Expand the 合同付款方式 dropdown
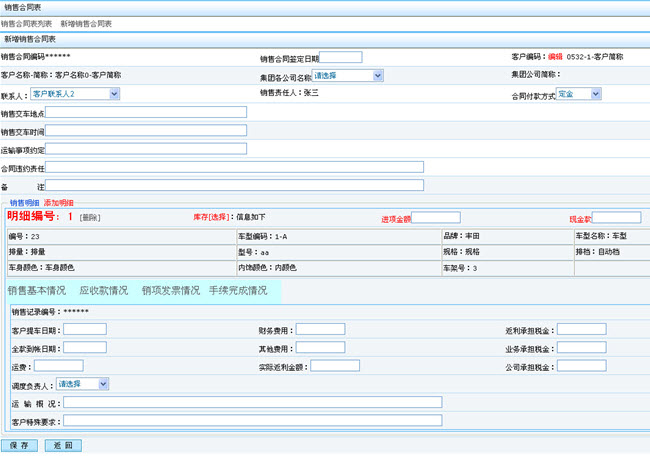This screenshot has height=459, width=650. (578, 94)
